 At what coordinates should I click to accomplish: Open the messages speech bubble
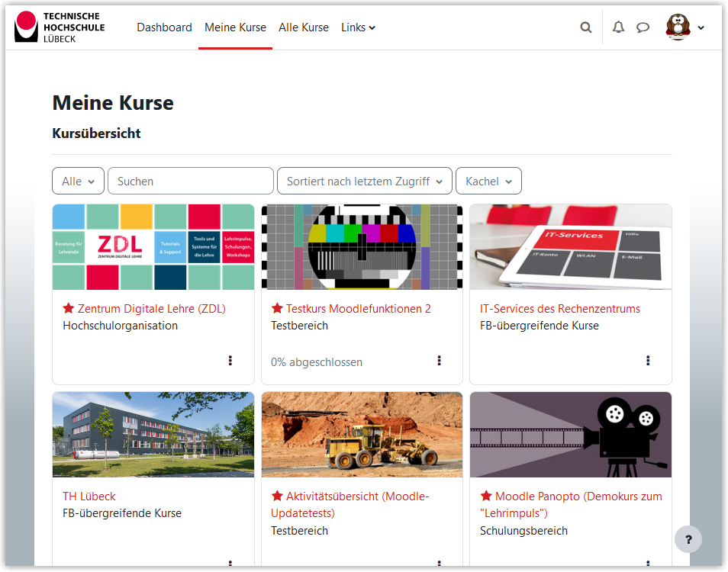643,27
